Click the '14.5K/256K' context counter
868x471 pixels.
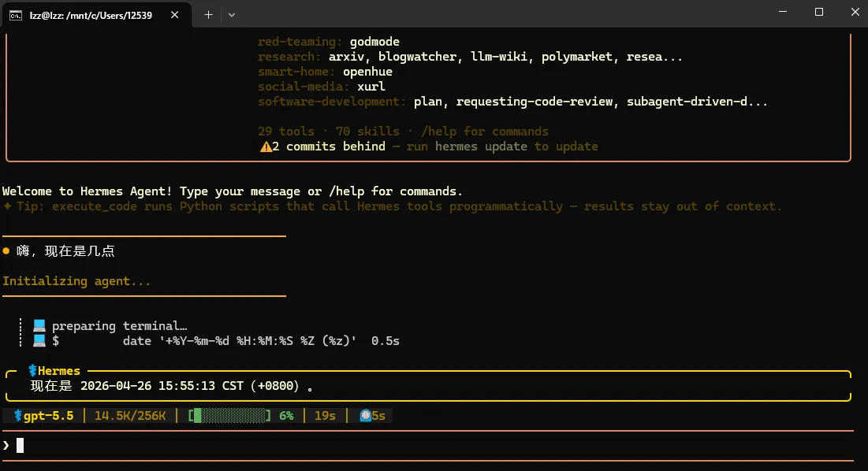click(x=130, y=416)
